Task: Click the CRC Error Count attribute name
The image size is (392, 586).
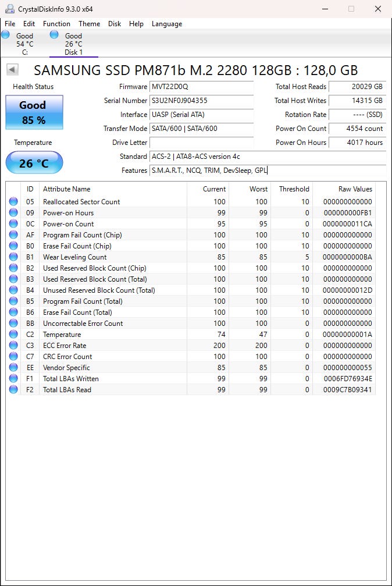Action: [x=67, y=357]
